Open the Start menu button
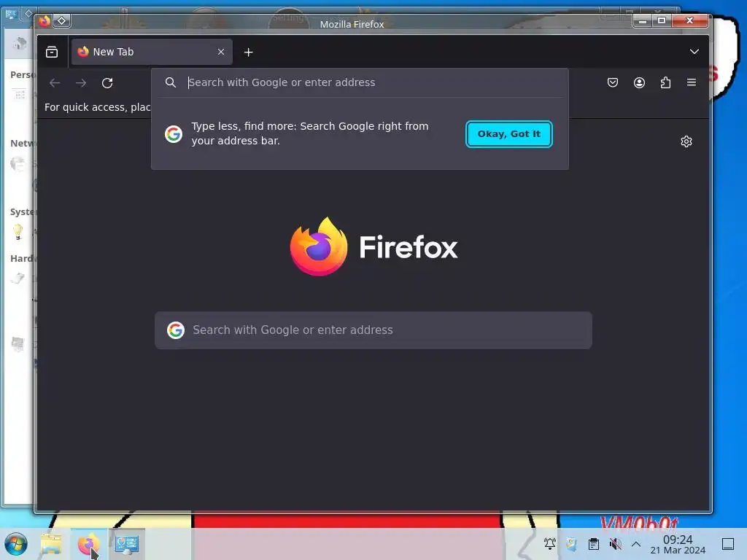The height and width of the screenshot is (560, 747). pos(16,544)
